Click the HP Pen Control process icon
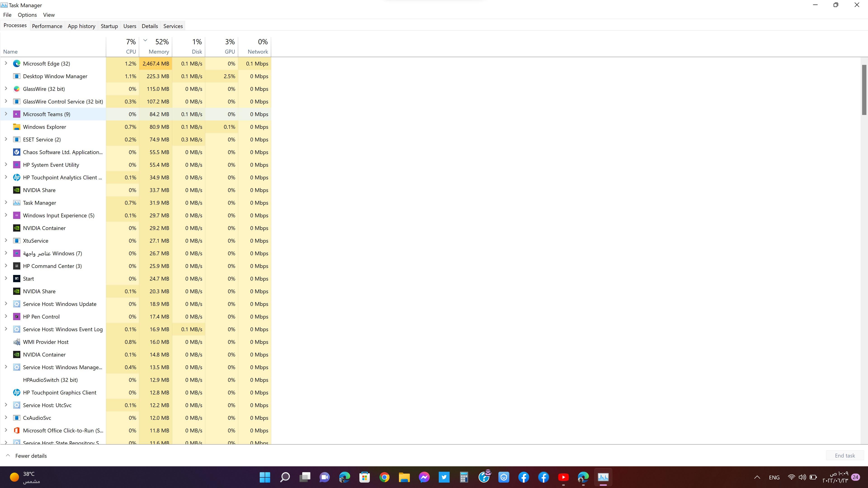Screen dimensions: 868x488 click(x=17, y=317)
